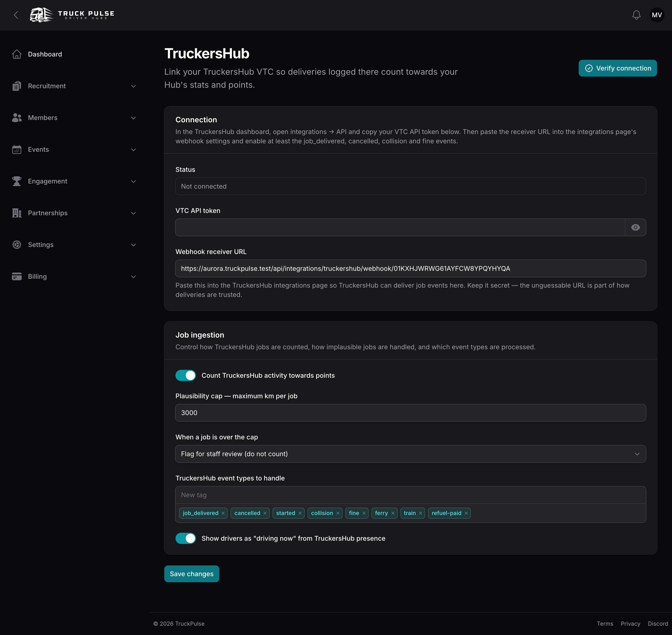Viewport: 672px width, 635px height.
Task: Expand the Settings menu chevron
Action: 133,245
